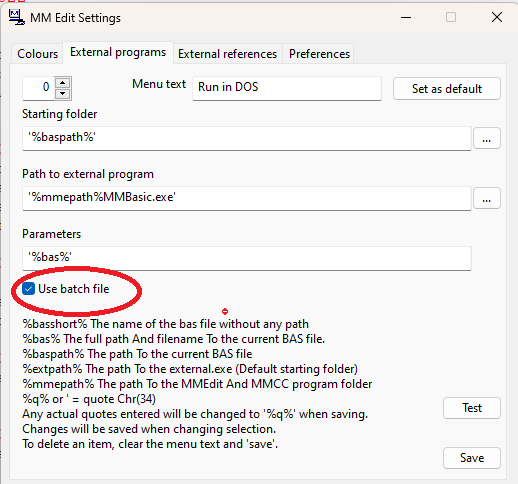The width and height of the screenshot is (518, 484).
Task: Save the external program settings
Action: 472,458
